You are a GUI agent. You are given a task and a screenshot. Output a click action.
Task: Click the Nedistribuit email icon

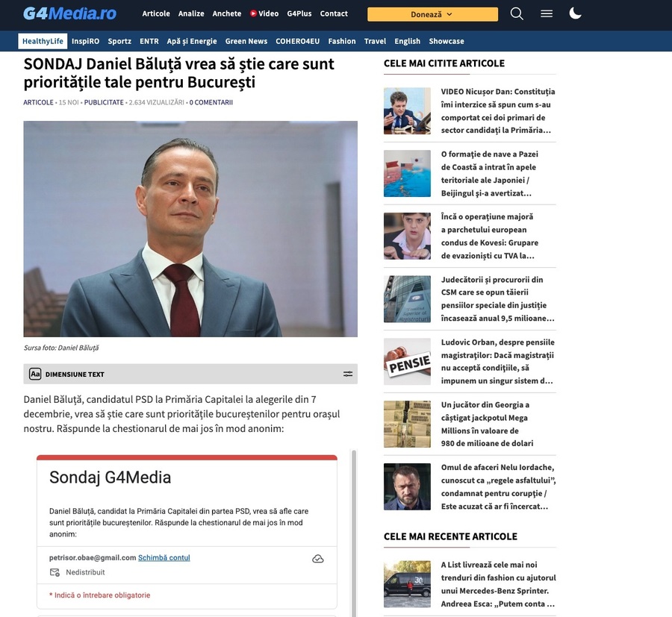coord(55,572)
